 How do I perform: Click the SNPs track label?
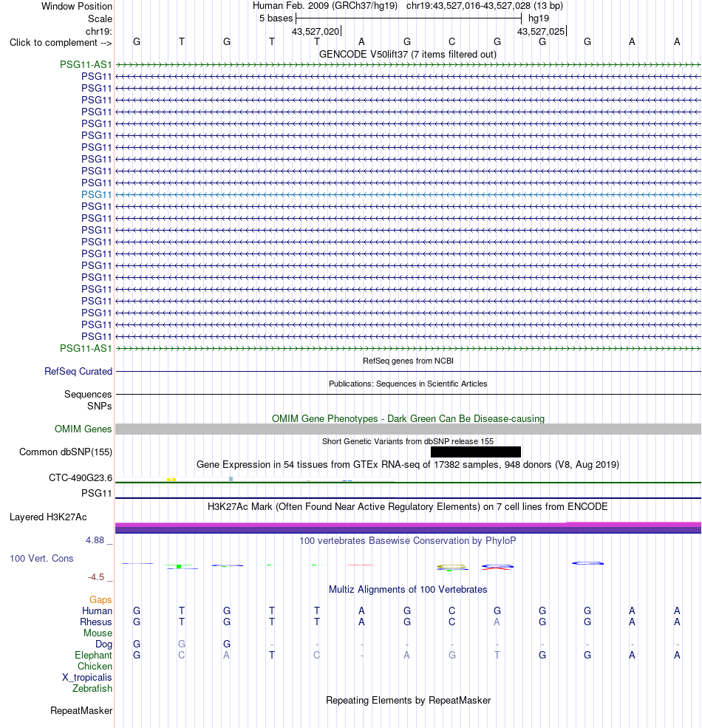pyautogui.click(x=99, y=406)
